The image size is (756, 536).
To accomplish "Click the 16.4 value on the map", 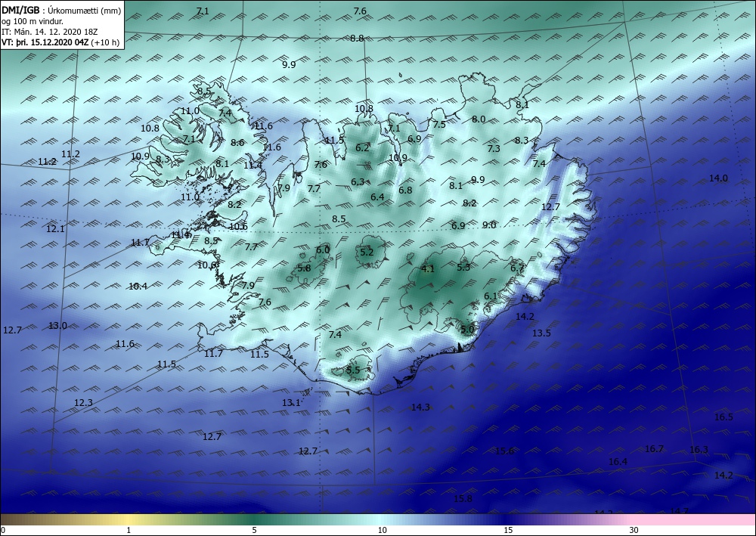I will (618, 462).
